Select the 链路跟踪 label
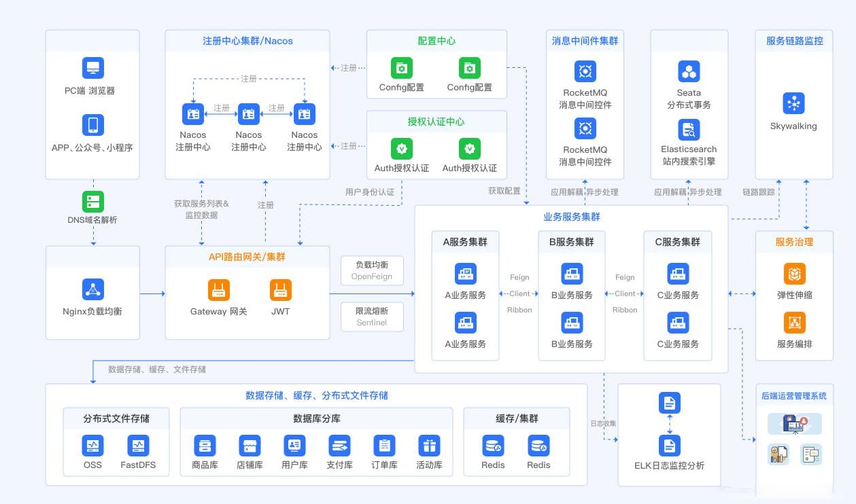This screenshot has height=504, width=856. pyautogui.click(x=758, y=192)
